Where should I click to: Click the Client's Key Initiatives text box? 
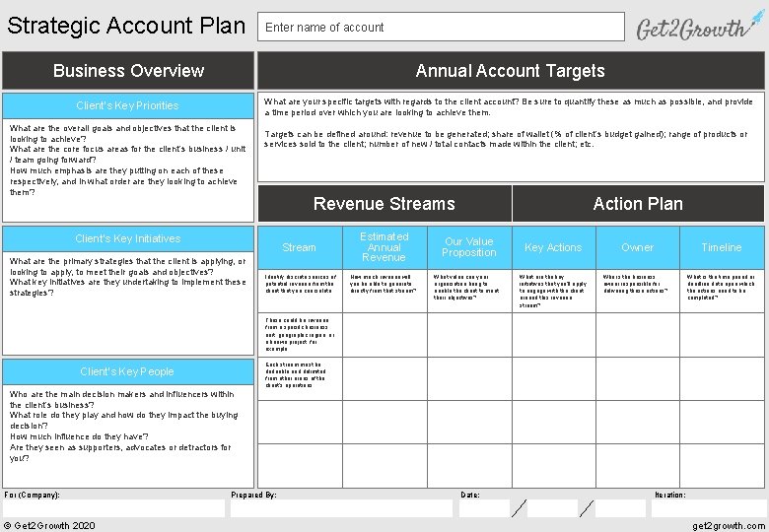click(x=128, y=303)
